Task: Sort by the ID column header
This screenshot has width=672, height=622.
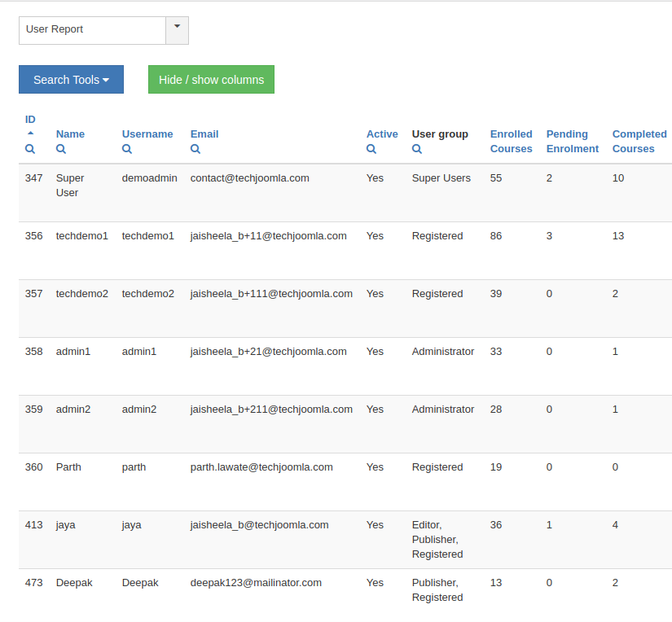Action: pos(30,120)
